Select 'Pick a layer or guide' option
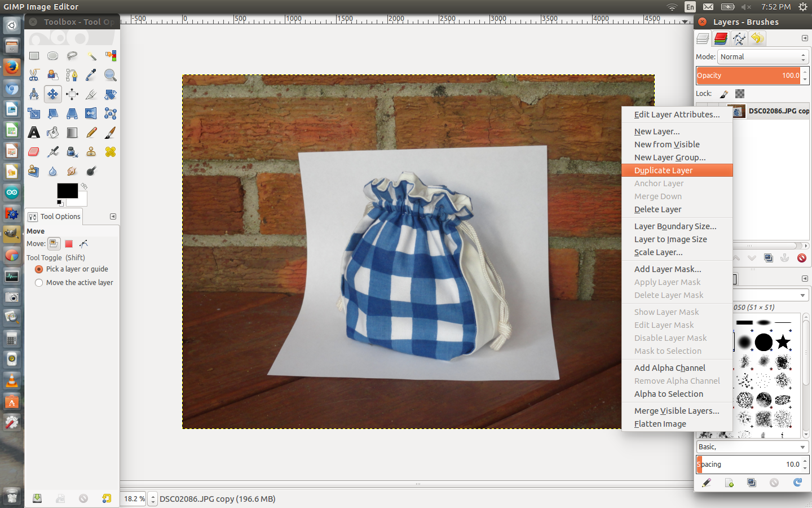This screenshot has width=812, height=508. coord(72,269)
